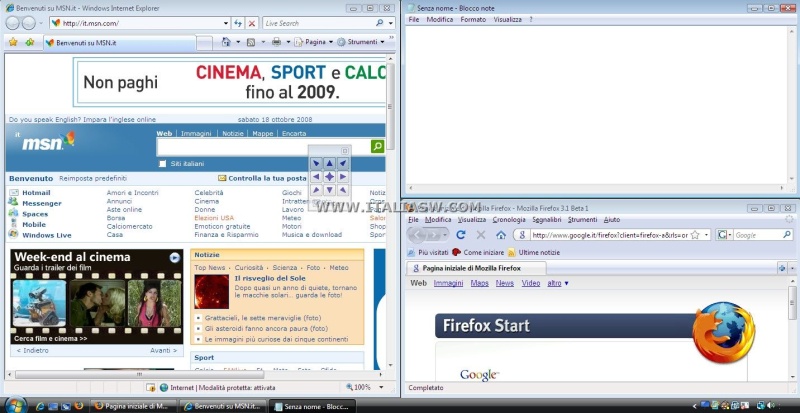Open Notepad File menu

pos(414,19)
